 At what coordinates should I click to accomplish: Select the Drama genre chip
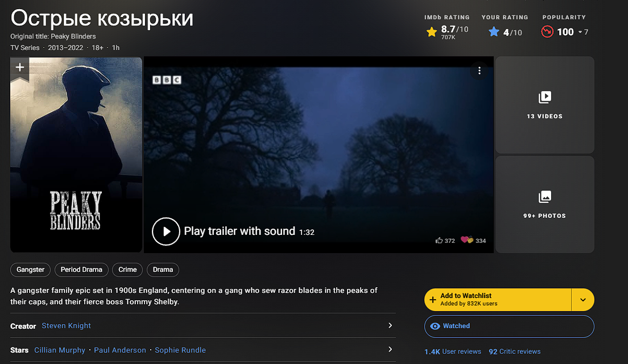(x=163, y=270)
